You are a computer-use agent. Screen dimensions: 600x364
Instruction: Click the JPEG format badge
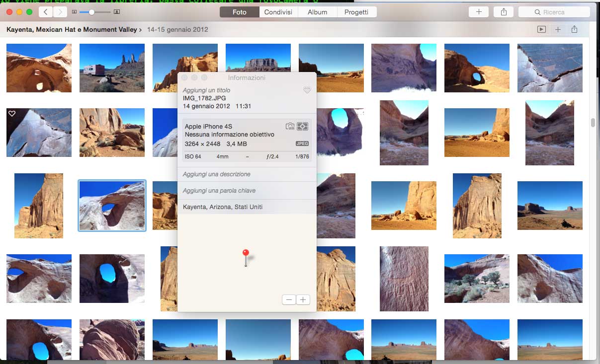302,144
